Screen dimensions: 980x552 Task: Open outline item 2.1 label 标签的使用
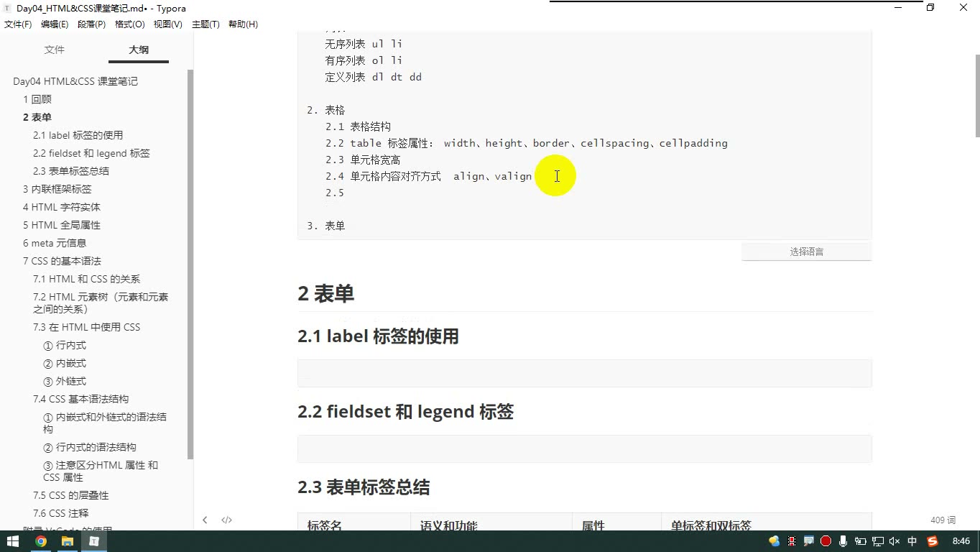click(x=78, y=135)
